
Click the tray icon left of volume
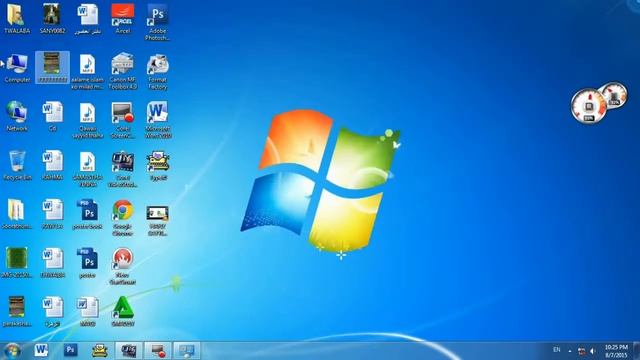click(582, 351)
